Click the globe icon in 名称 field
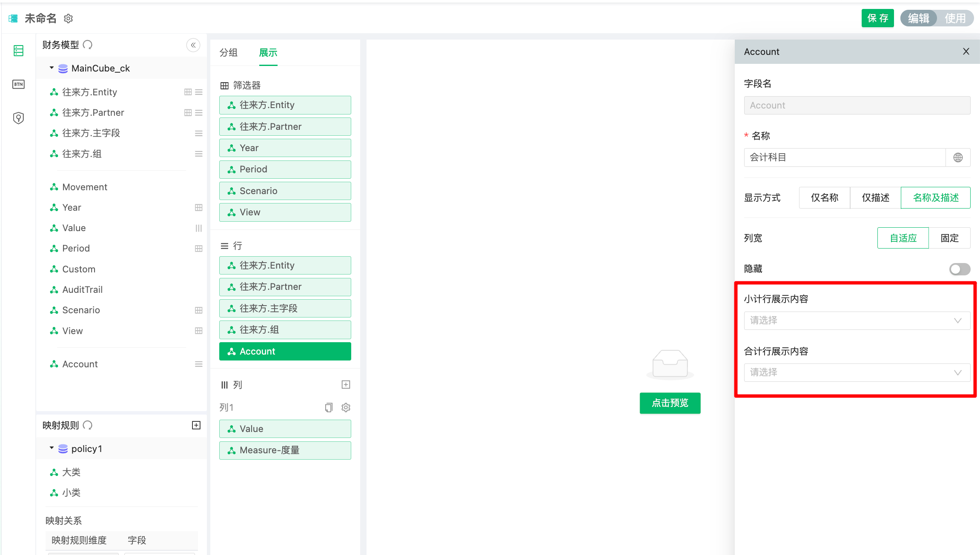Viewport: 980px width, 555px height. coord(957,157)
